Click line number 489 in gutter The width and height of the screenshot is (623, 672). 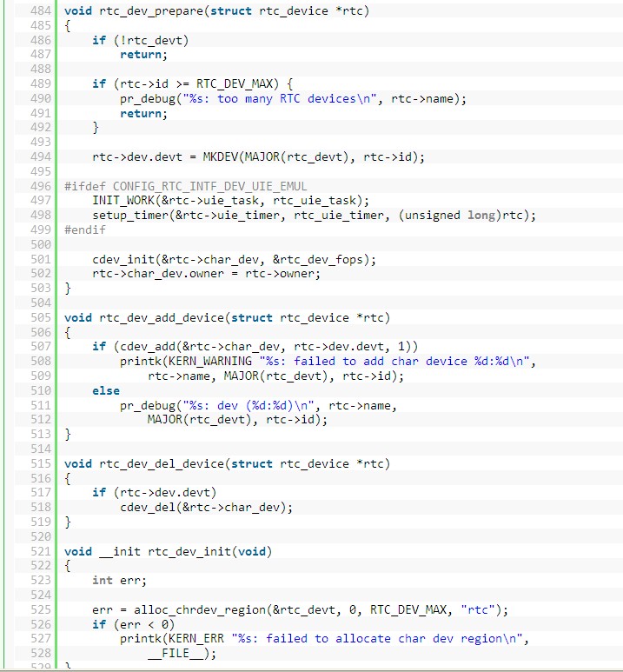coord(41,83)
